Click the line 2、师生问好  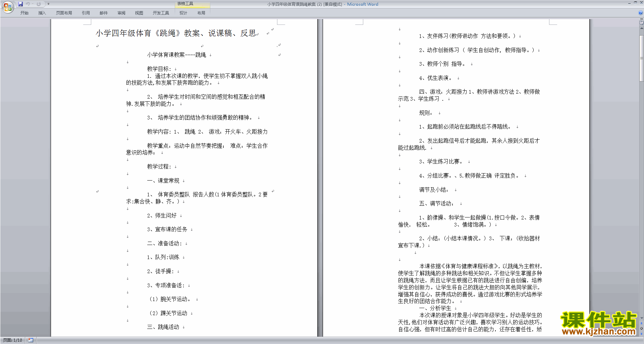tap(162, 215)
